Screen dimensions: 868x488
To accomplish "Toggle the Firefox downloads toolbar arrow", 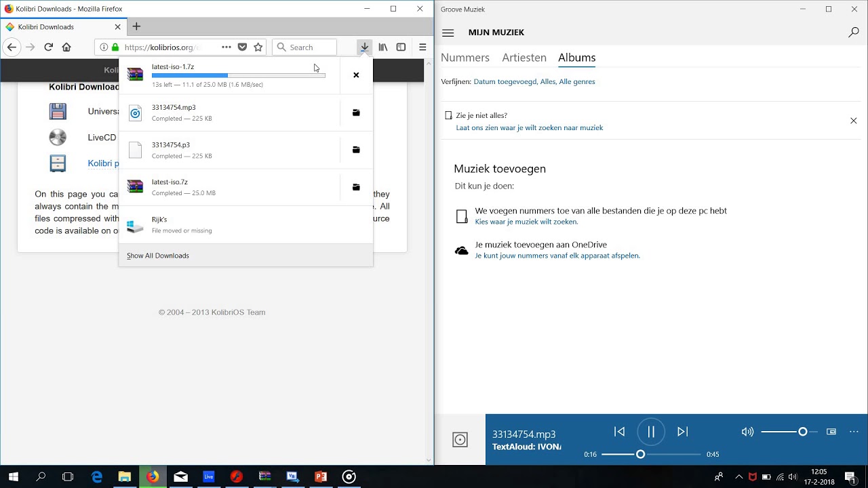I will click(x=365, y=47).
